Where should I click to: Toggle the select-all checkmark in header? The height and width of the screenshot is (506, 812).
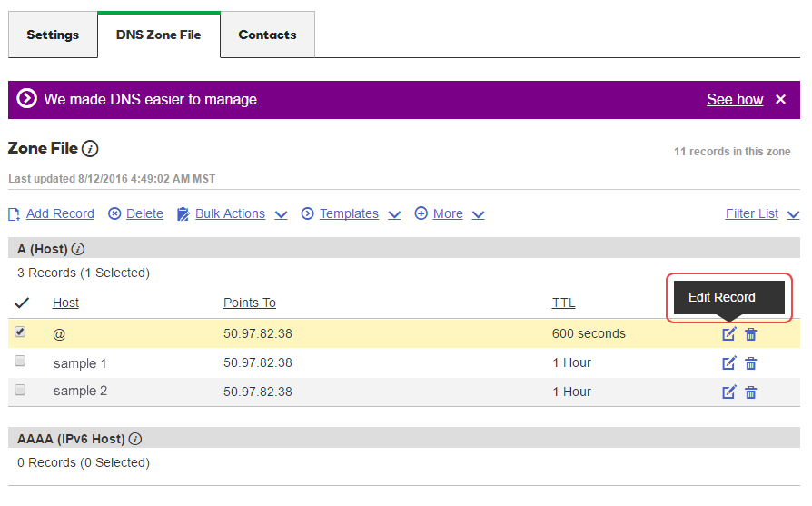point(22,303)
